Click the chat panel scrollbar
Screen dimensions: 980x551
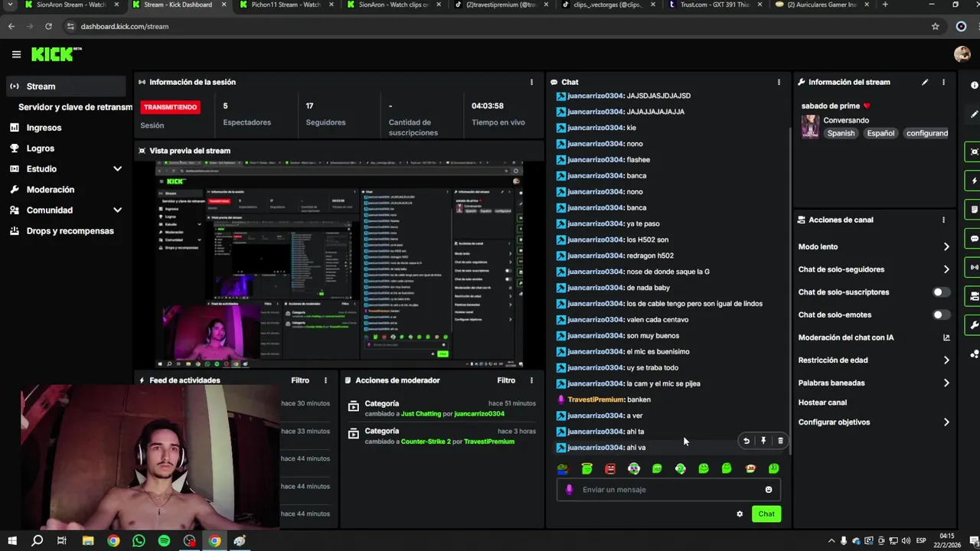click(789, 290)
